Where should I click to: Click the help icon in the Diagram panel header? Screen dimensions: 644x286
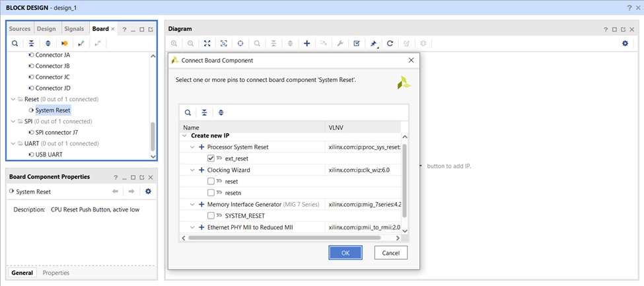click(x=606, y=30)
